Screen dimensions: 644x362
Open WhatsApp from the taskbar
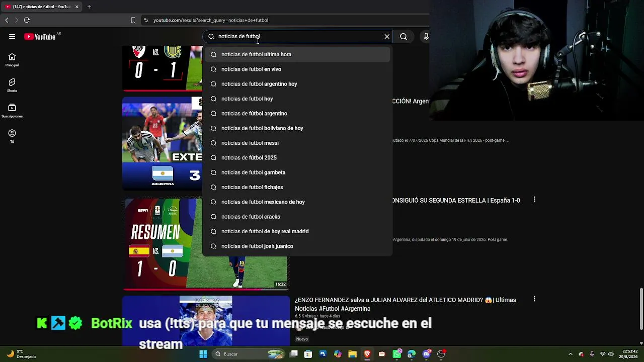397,354
